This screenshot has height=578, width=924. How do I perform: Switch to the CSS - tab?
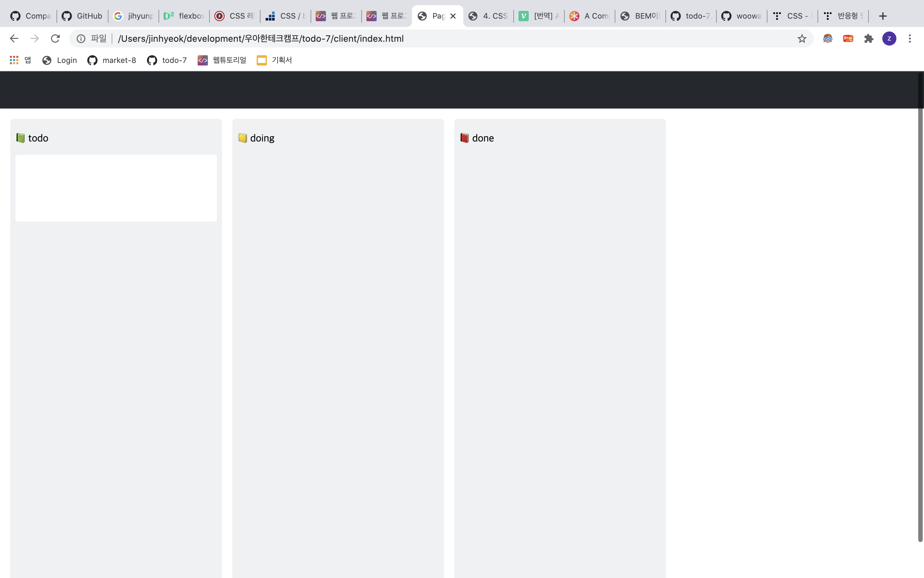click(x=793, y=16)
